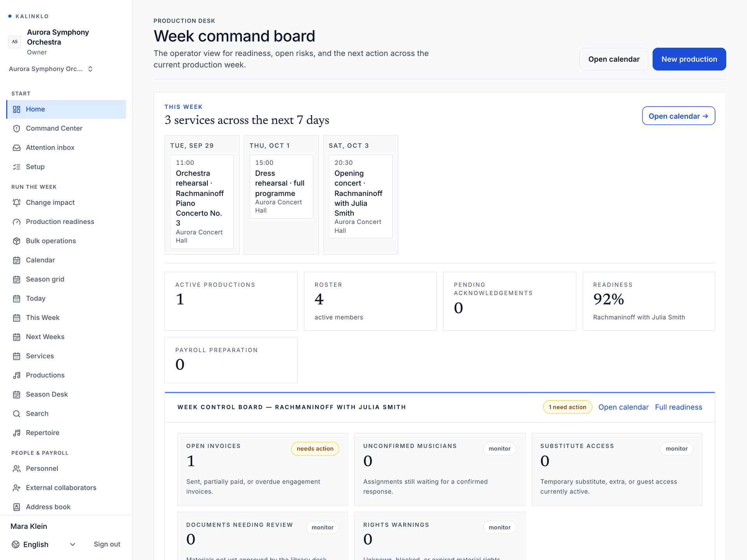Open the 15:00 Dress rehearsal service card

tap(281, 187)
